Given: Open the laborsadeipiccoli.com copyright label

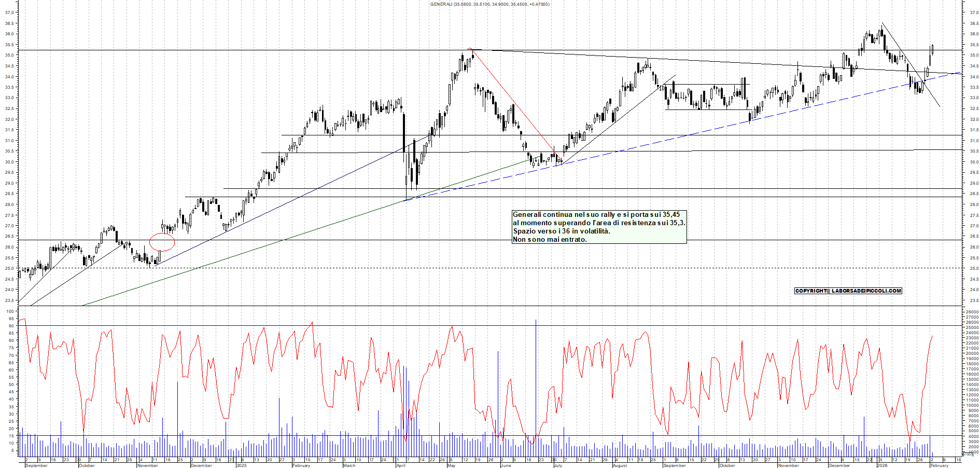Looking at the screenshot, I should 848,291.
